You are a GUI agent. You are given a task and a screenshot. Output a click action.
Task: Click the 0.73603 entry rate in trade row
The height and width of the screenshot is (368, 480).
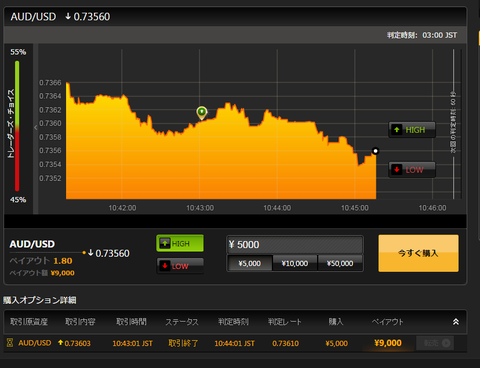pos(77,343)
